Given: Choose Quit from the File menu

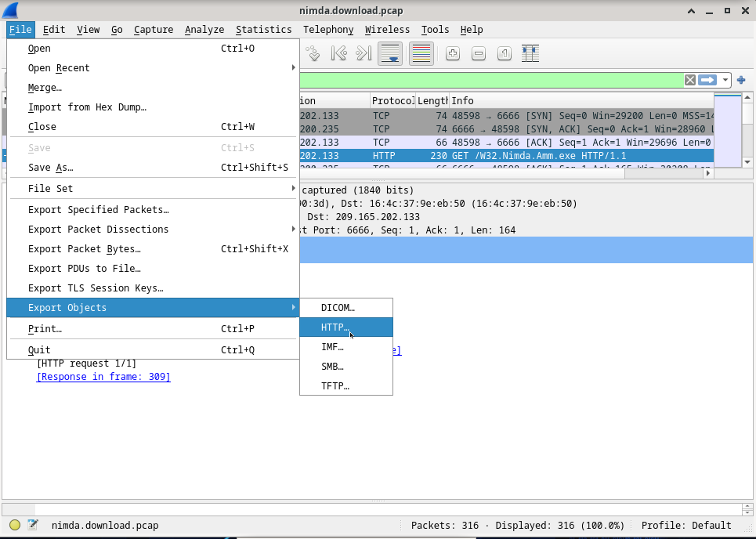Looking at the screenshot, I should [x=153, y=350].
